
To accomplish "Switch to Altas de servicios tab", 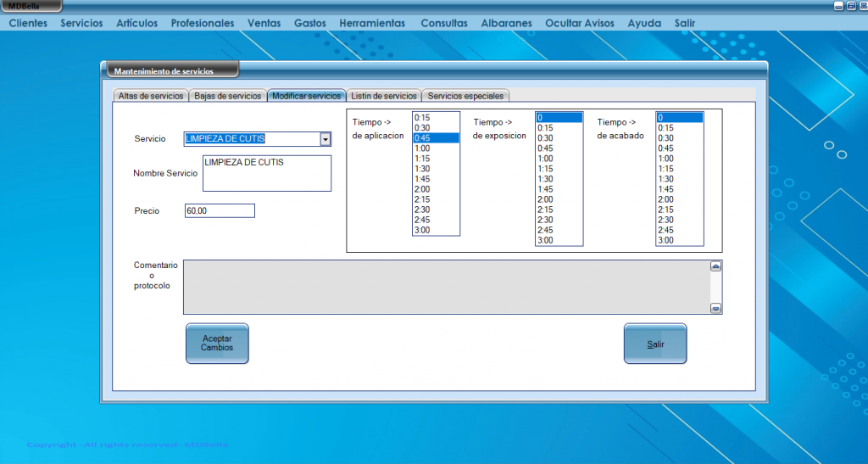I will click(x=151, y=96).
